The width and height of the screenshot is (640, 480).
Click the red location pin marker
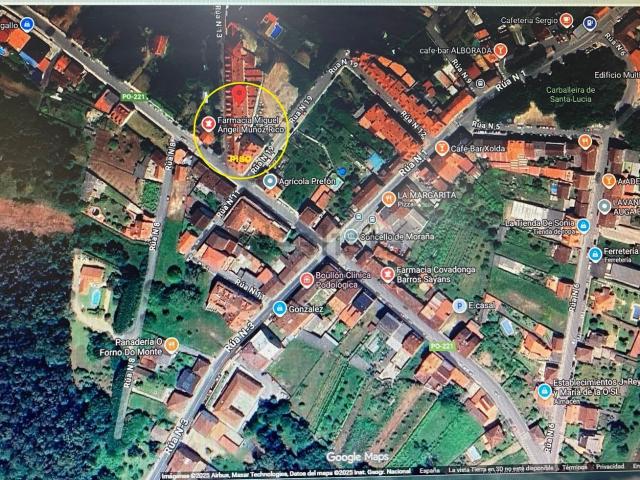pos(239,94)
